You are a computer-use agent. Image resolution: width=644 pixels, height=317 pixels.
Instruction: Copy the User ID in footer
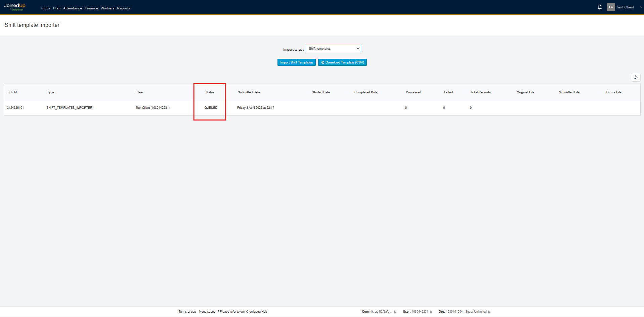431,312
